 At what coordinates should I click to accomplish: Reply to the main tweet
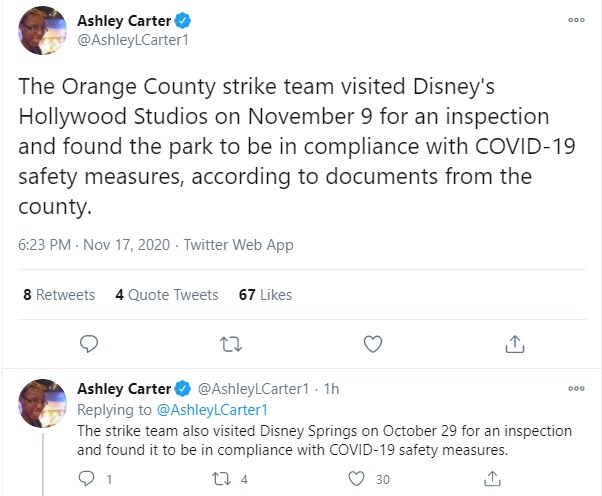(x=89, y=344)
